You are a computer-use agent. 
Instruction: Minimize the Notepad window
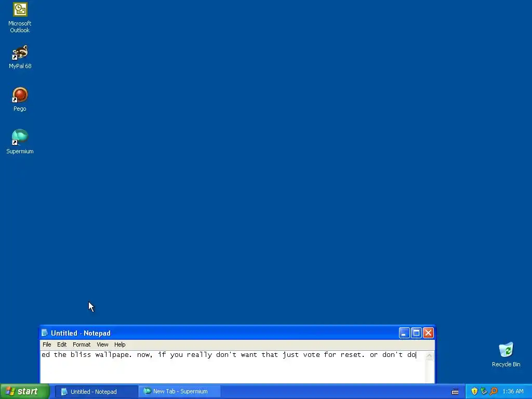[404, 333]
